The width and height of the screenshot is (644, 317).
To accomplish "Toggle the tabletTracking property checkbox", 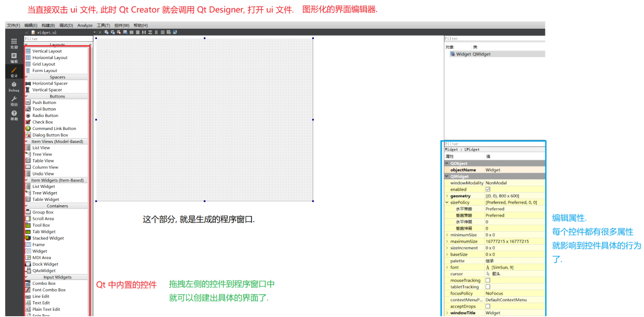I will (x=488, y=287).
